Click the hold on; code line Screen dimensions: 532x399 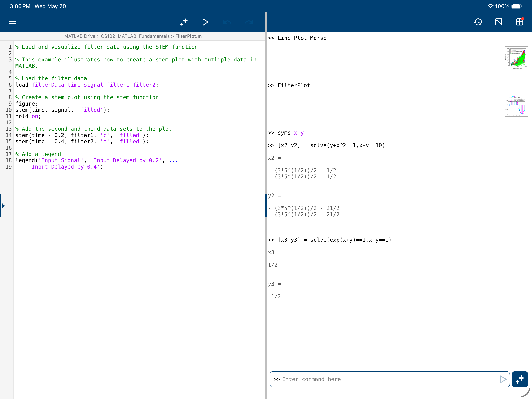28,116
